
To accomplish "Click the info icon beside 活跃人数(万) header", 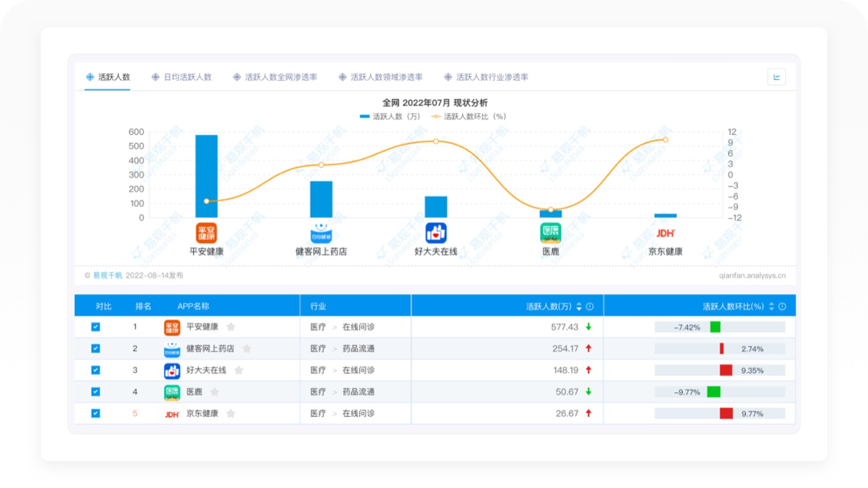I will coord(590,306).
